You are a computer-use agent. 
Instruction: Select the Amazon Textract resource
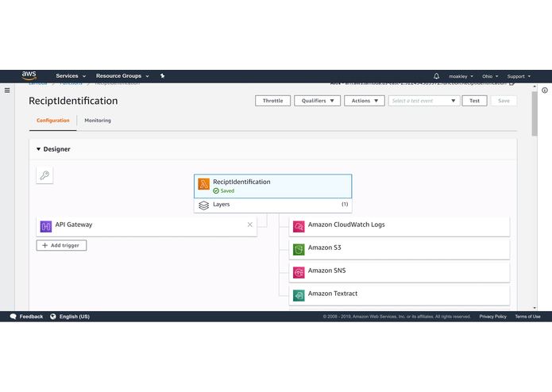coord(400,295)
